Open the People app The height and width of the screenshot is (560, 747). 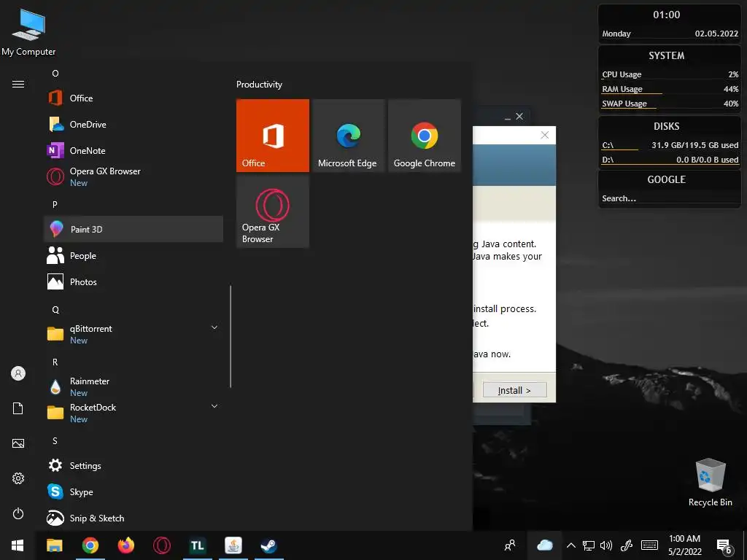point(133,256)
